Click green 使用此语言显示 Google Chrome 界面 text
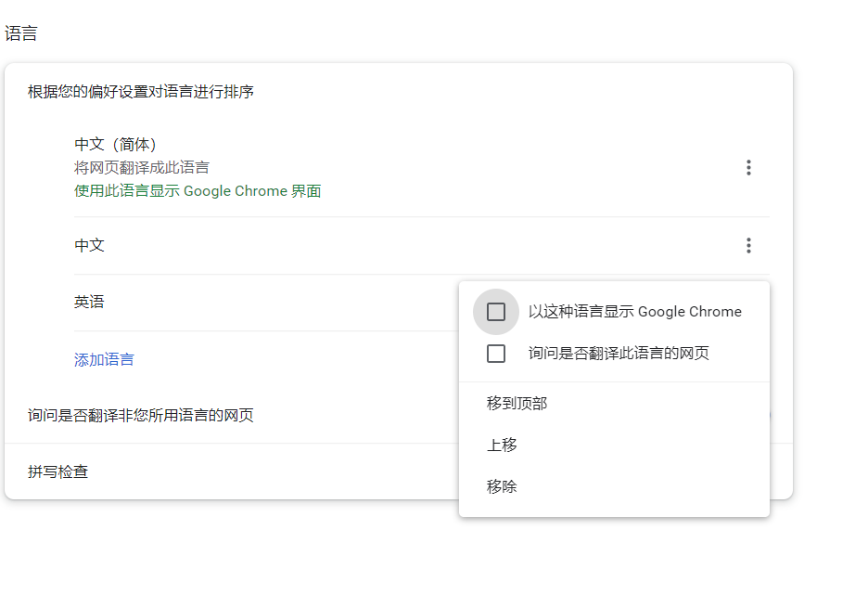 point(198,192)
